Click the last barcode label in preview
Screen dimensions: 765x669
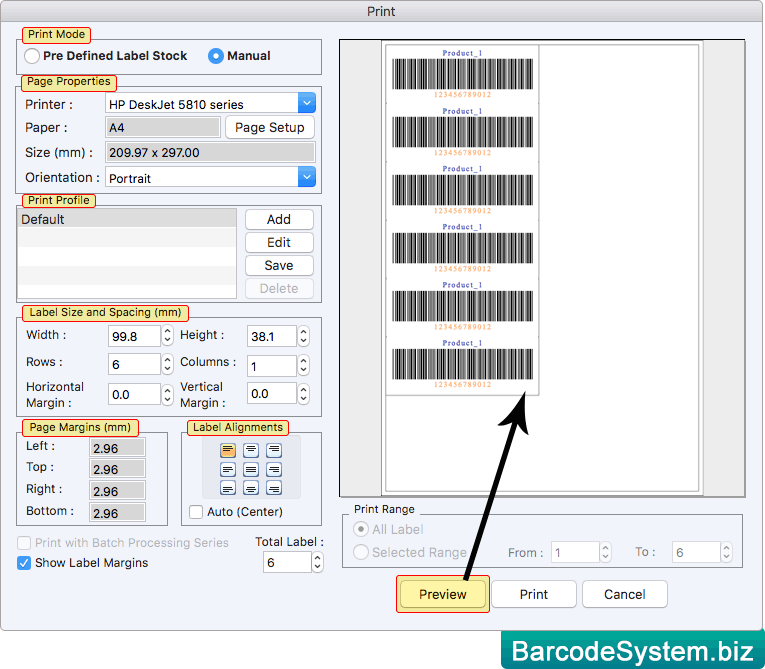(462, 365)
